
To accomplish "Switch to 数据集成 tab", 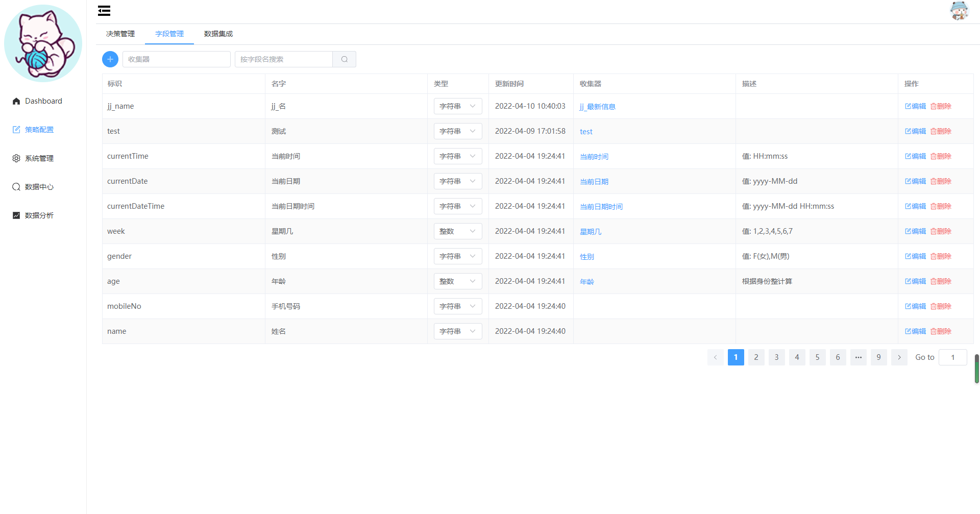I will tap(218, 34).
